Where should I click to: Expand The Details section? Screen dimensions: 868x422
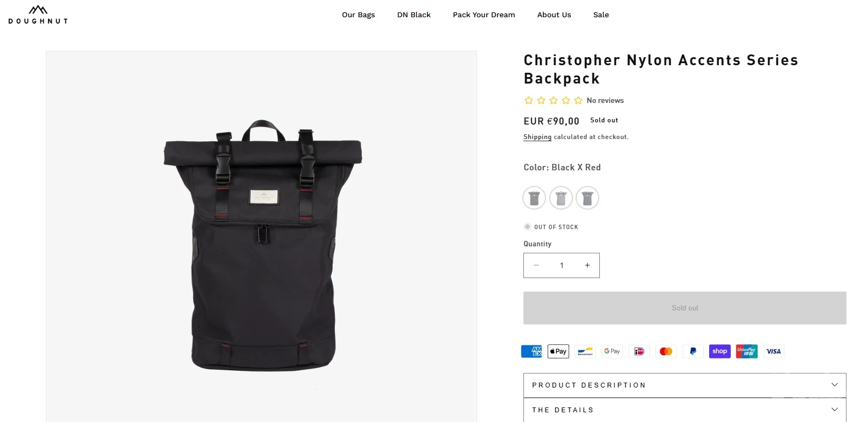(685, 410)
